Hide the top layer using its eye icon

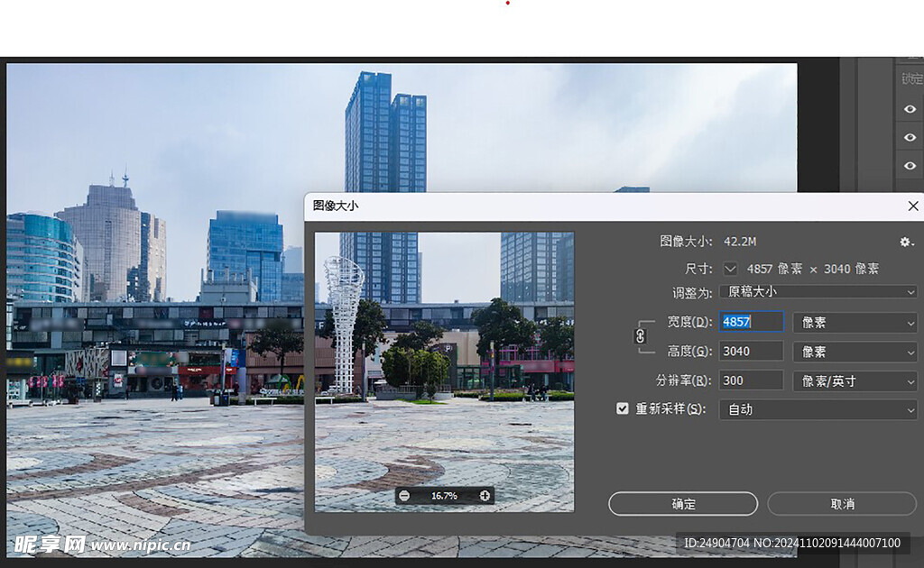(x=910, y=109)
